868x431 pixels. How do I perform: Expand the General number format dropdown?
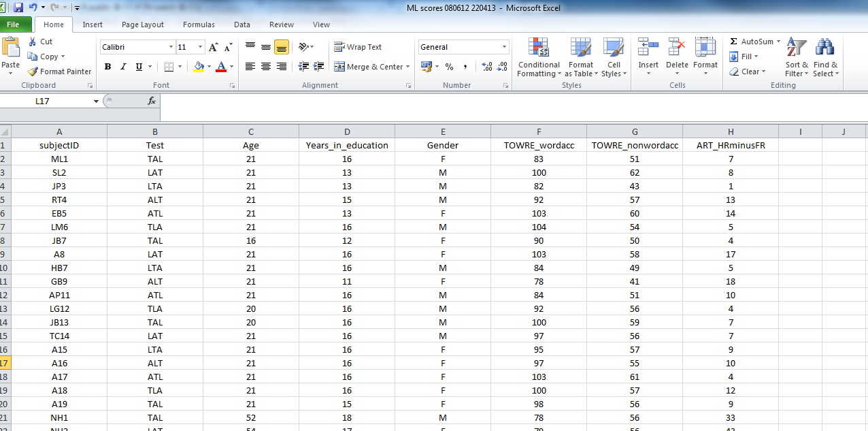504,47
